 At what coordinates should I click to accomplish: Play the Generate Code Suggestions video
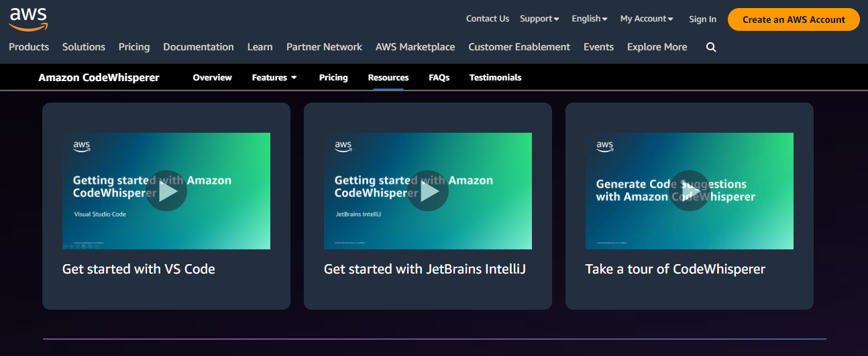click(690, 191)
